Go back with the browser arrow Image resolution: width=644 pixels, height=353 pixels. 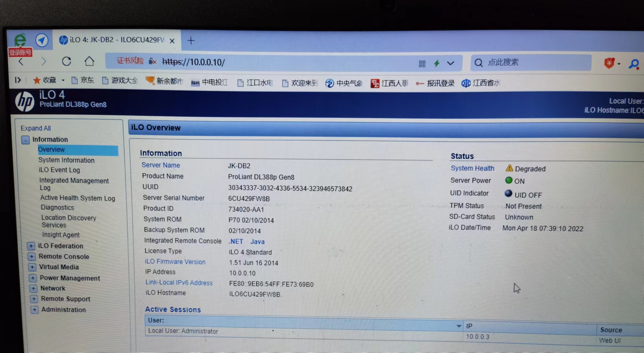point(21,61)
